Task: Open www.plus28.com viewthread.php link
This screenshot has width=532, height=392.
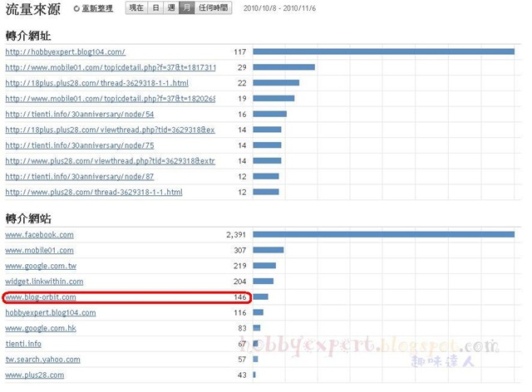Action: (x=110, y=161)
